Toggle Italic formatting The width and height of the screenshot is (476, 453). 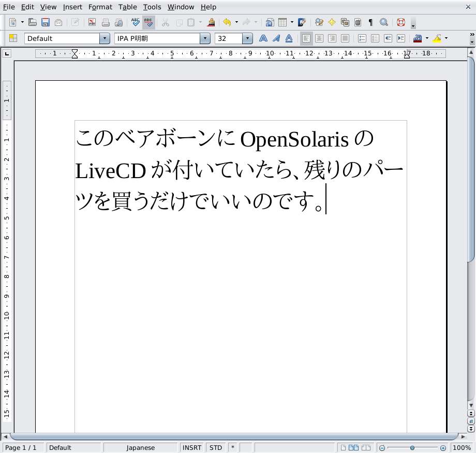276,38
